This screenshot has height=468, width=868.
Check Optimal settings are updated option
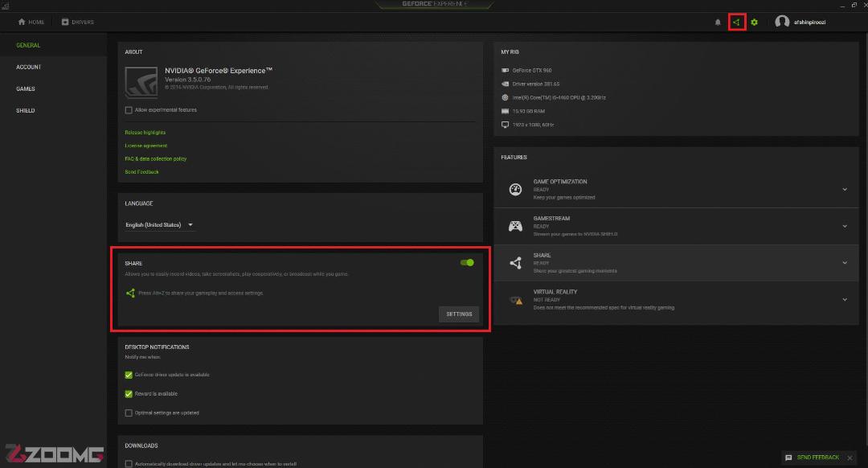click(129, 413)
